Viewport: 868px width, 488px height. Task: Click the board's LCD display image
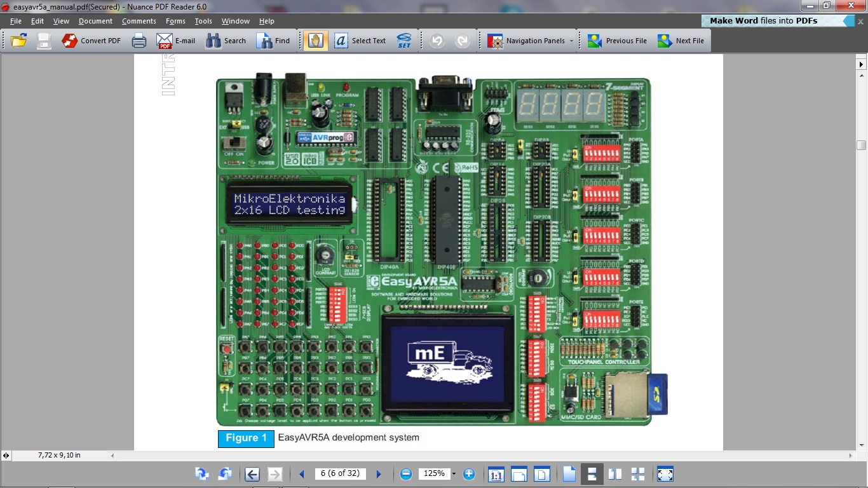pos(289,205)
